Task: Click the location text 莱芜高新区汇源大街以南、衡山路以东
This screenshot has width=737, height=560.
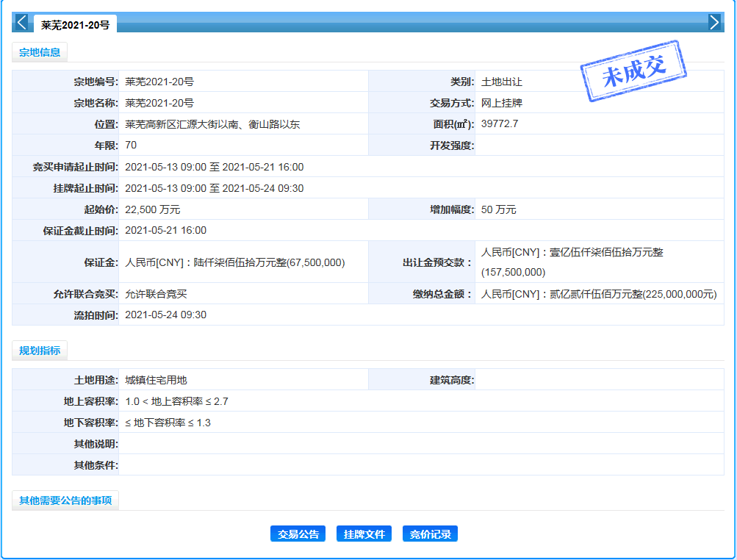Action: pos(212,124)
